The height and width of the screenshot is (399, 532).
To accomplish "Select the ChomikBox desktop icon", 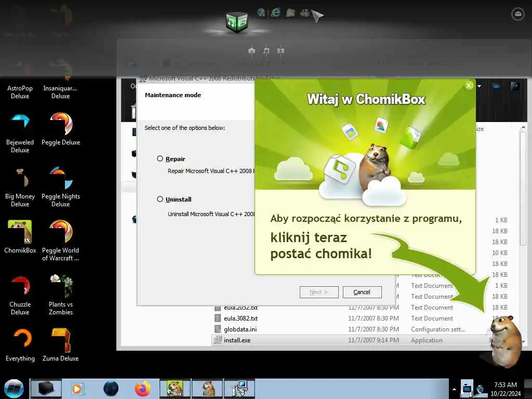I will (x=20, y=237).
